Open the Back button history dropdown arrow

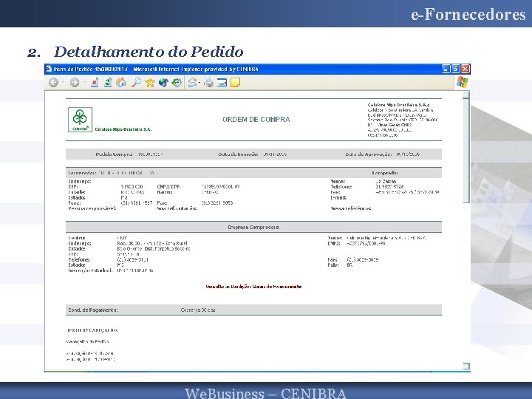pyautogui.click(x=63, y=83)
